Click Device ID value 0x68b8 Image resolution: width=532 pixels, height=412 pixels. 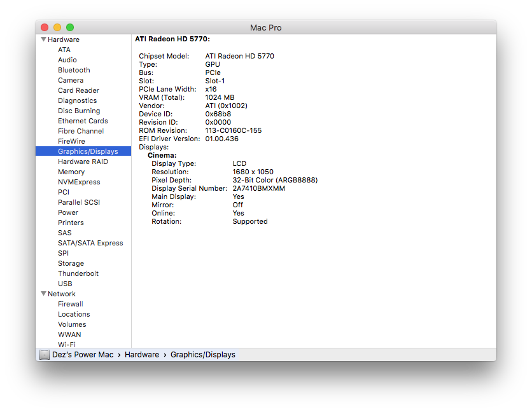coord(218,114)
